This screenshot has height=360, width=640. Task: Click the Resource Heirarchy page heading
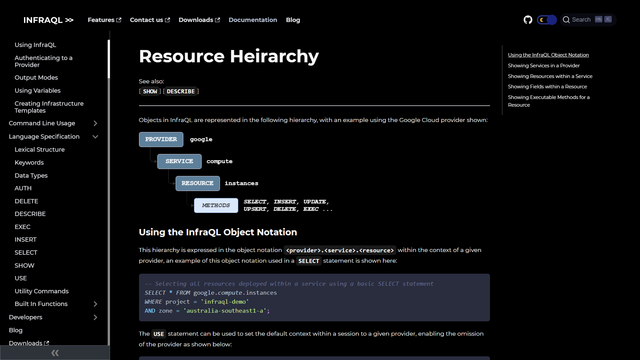tap(229, 56)
